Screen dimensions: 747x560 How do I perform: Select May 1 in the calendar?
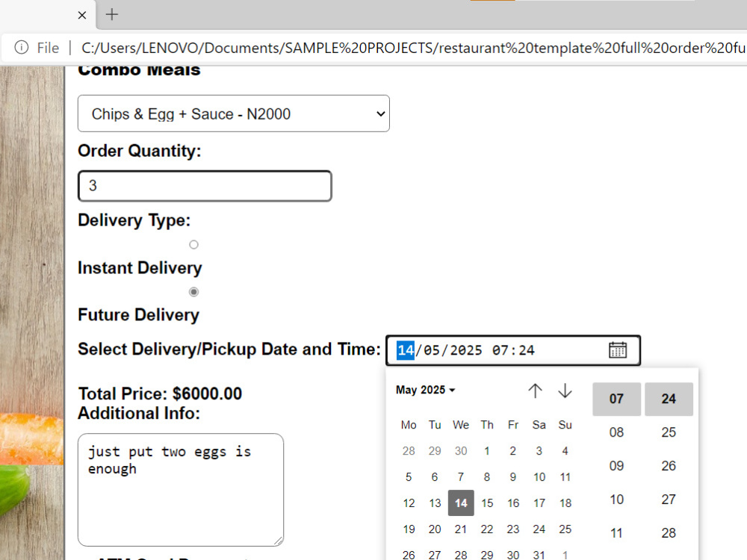pos(487,451)
